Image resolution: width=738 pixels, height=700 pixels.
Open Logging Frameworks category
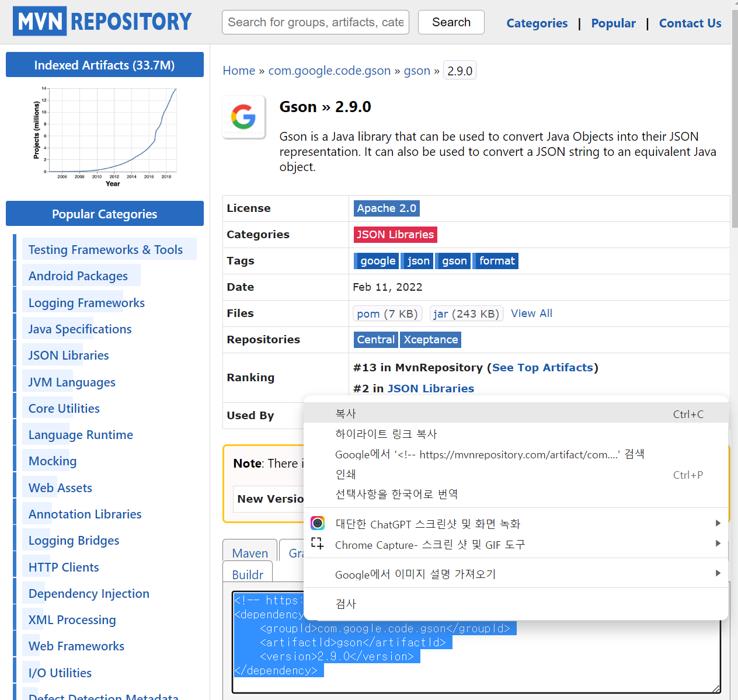tap(86, 303)
